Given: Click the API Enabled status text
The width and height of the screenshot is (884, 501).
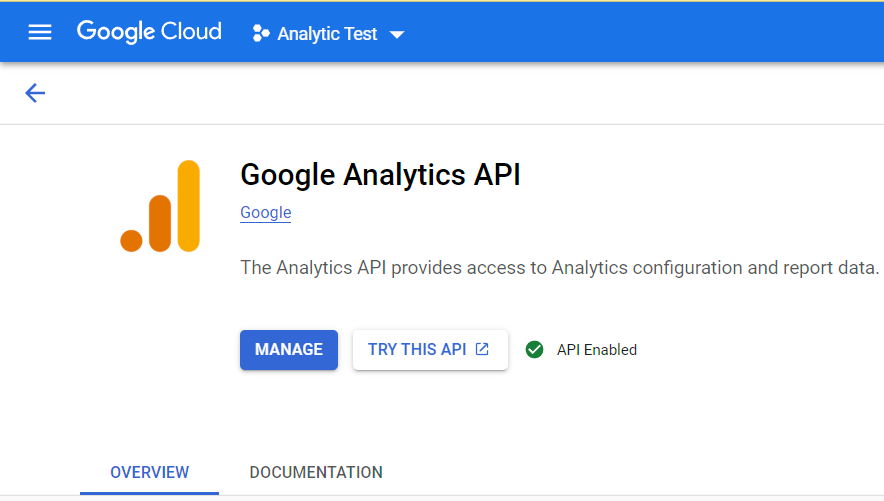Looking at the screenshot, I should 597,350.
